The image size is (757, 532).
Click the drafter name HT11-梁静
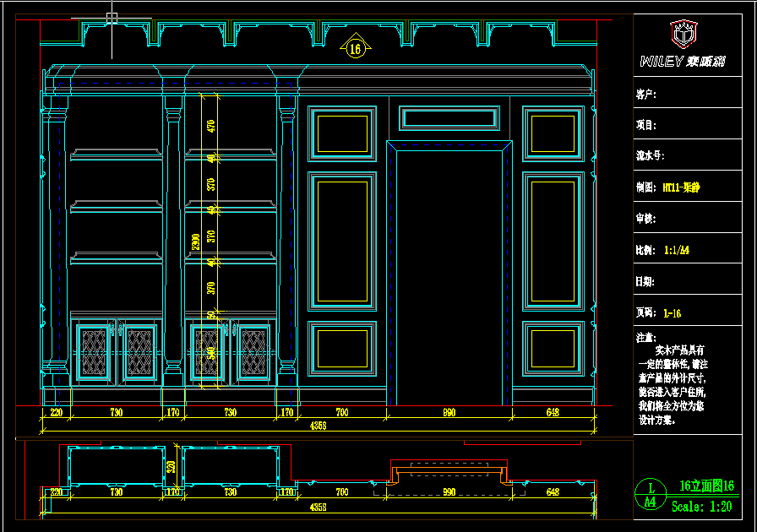click(681, 187)
